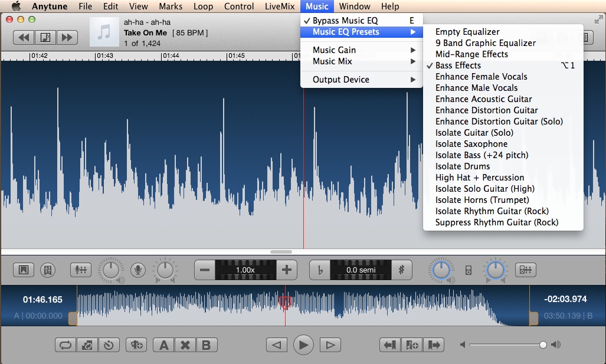
Task: Open the music library note button
Action: pos(45,38)
